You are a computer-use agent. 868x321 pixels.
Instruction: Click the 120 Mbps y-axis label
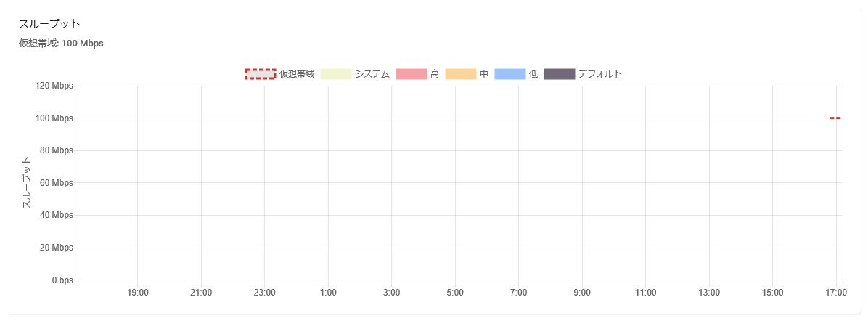point(54,86)
